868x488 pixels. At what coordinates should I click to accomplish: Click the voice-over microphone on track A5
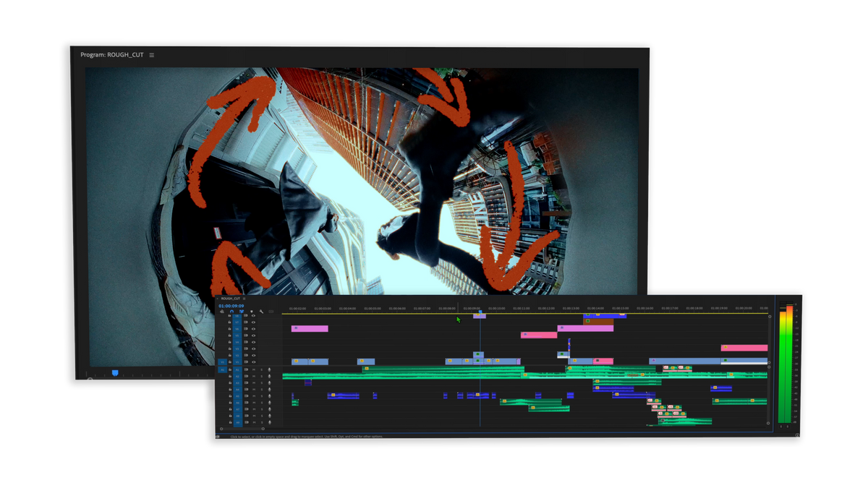[x=270, y=396]
